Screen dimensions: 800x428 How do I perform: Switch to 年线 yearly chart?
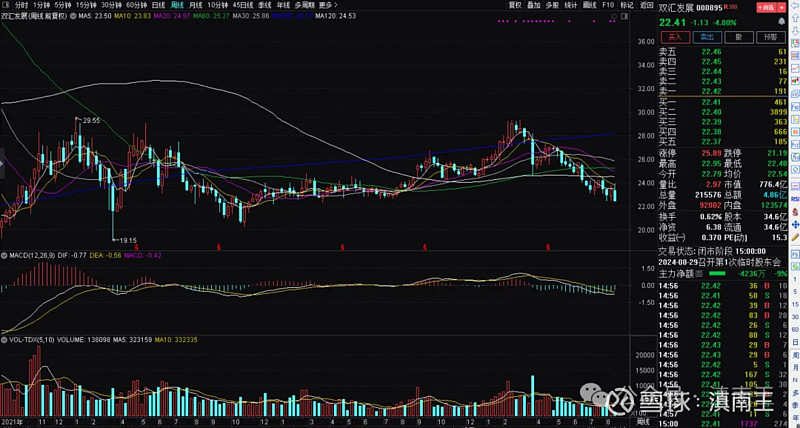coord(283,5)
